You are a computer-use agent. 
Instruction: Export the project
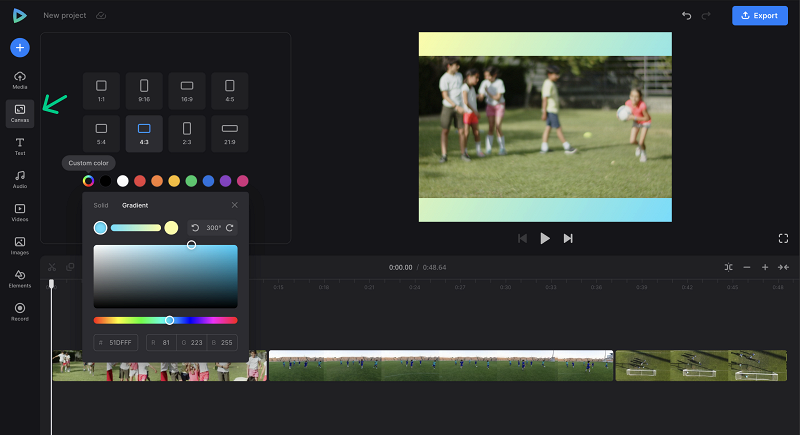pyautogui.click(x=760, y=16)
